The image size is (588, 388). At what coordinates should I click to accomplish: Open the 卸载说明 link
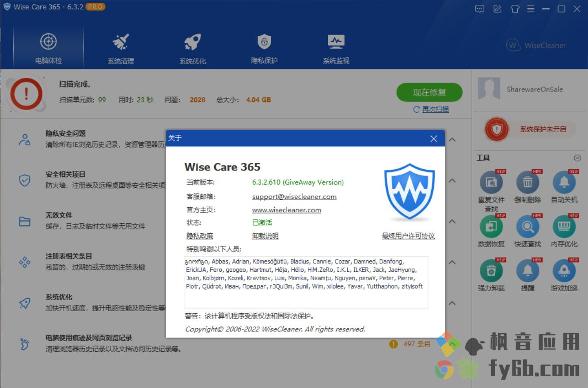tap(266, 236)
